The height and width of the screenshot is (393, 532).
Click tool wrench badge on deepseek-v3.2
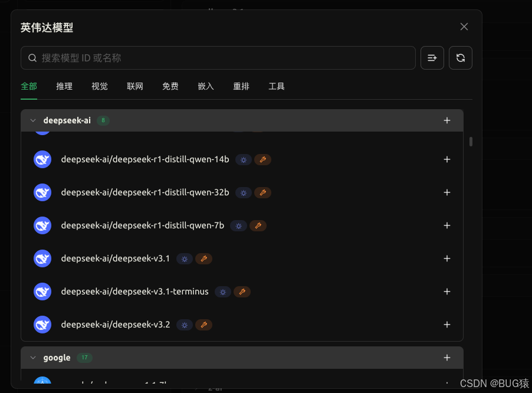coord(203,325)
